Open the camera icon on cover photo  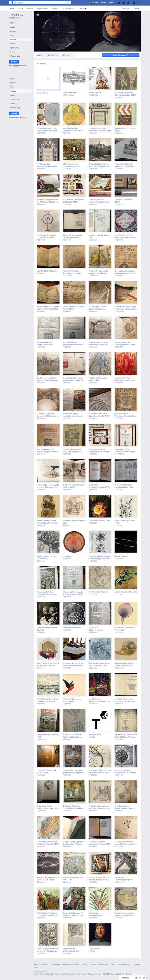(x=38, y=15)
